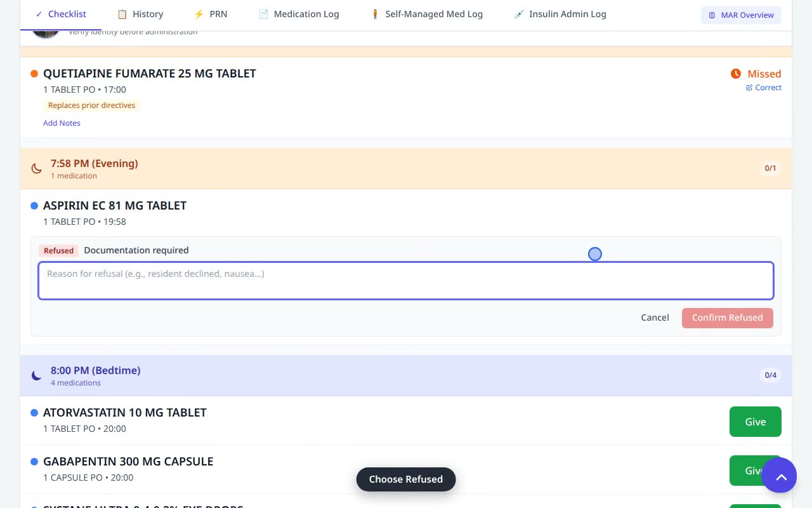Click the ATORVASTATIN 10 MG TABLET name
The width and height of the screenshot is (812, 508).
point(125,413)
